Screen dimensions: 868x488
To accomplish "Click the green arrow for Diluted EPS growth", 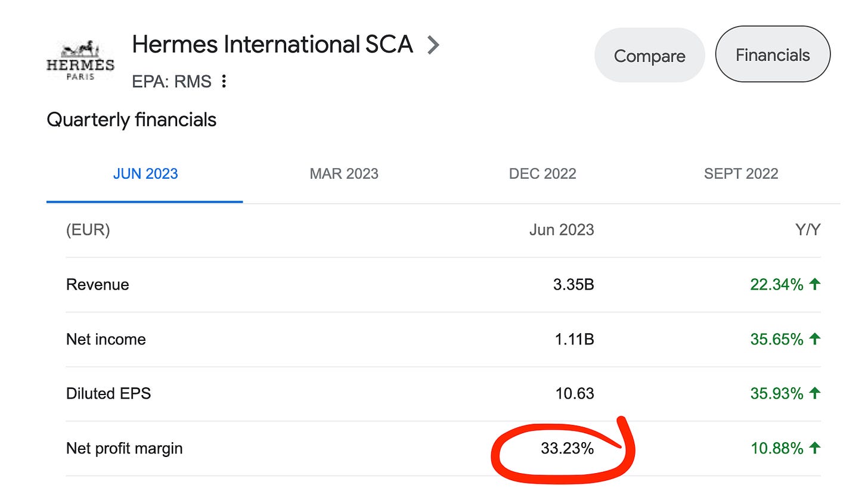I will pos(815,393).
